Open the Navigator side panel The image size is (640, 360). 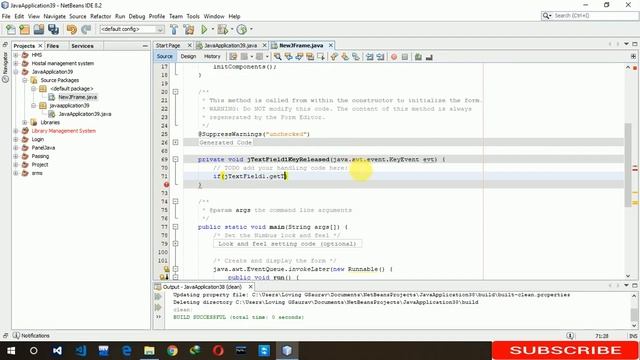pyautogui.click(x=5, y=67)
